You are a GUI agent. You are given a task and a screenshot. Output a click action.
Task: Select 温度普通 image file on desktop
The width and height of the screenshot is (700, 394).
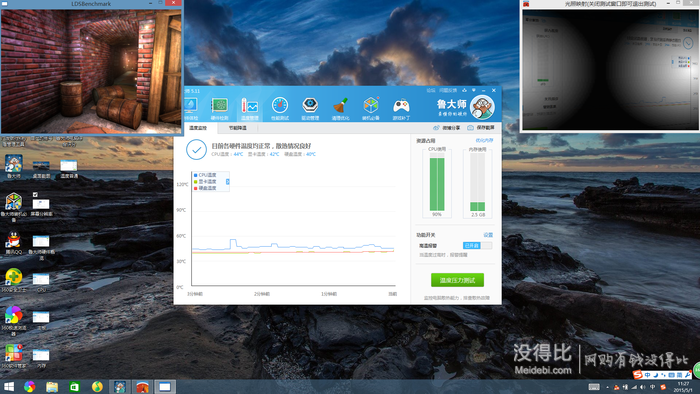pos(69,169)
